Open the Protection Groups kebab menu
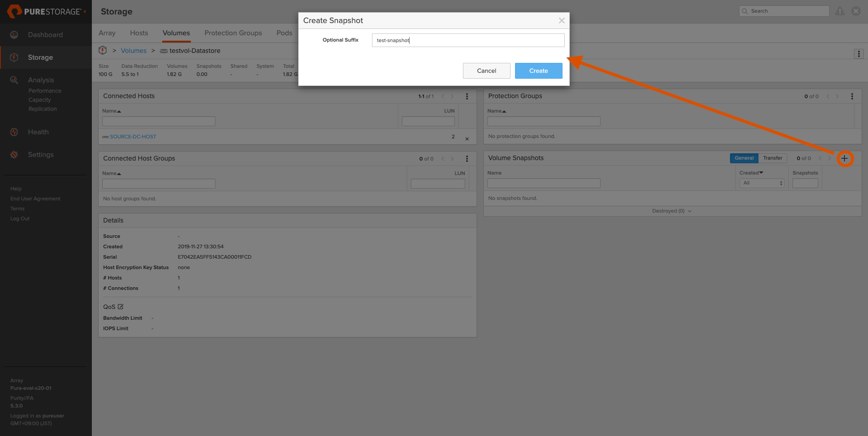 [852, 96]
